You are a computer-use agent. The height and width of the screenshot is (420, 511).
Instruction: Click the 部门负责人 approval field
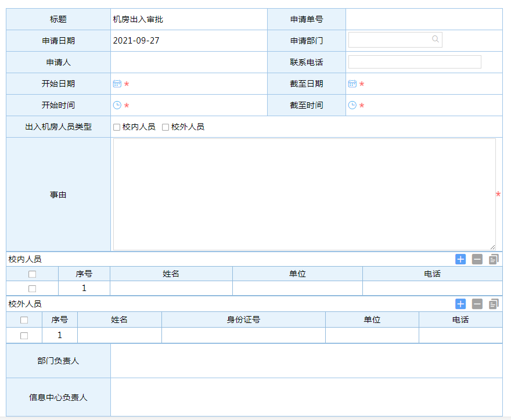(306, 361)
